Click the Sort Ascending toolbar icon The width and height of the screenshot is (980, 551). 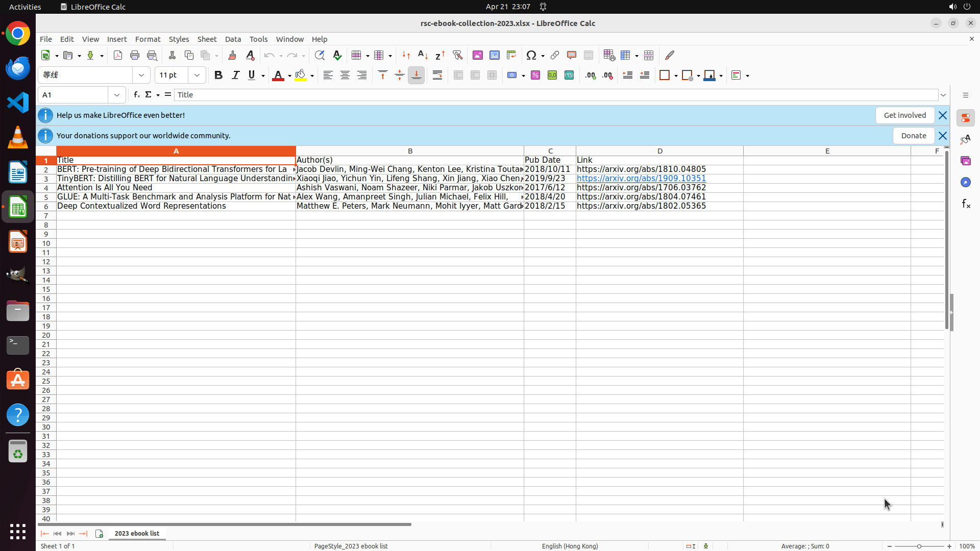[x=423, y=55]
